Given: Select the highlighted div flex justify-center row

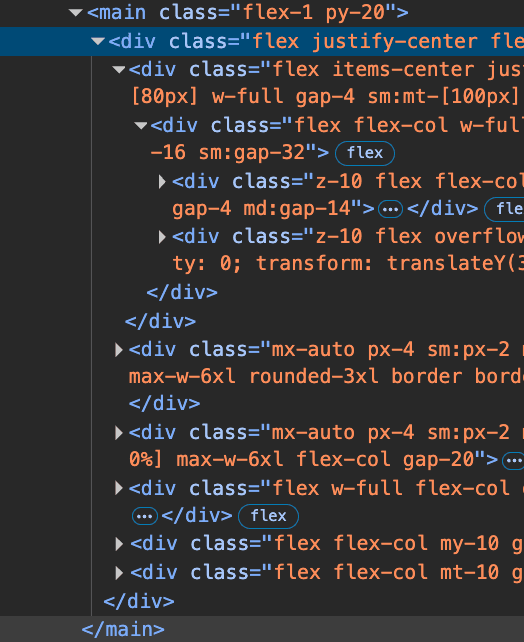Looking at the screenshot, I should 262,41.
